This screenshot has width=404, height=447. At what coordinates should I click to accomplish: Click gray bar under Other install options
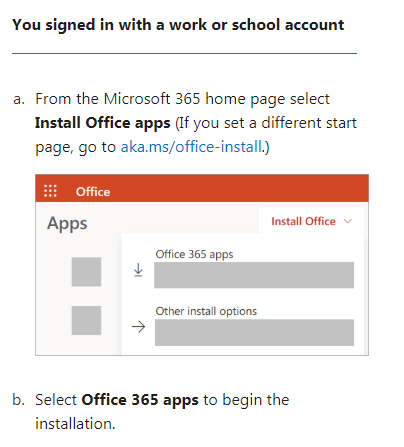254,332
